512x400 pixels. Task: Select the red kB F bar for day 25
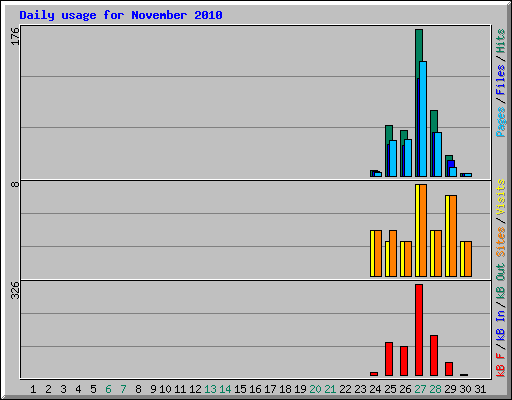(x=389, y=359)
